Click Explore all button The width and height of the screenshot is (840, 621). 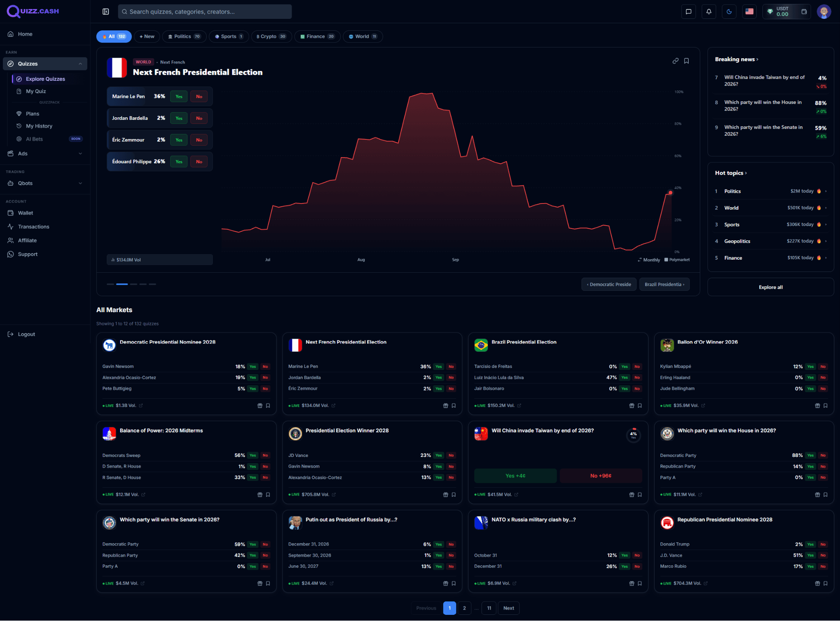[x=771, y=287]
